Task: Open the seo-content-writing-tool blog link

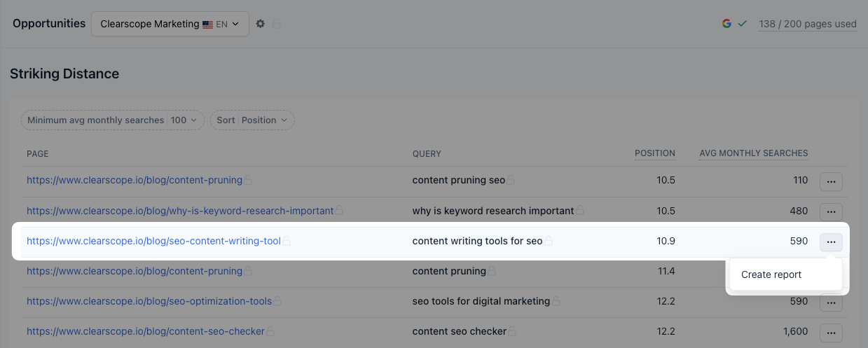Action: [153, 242]
